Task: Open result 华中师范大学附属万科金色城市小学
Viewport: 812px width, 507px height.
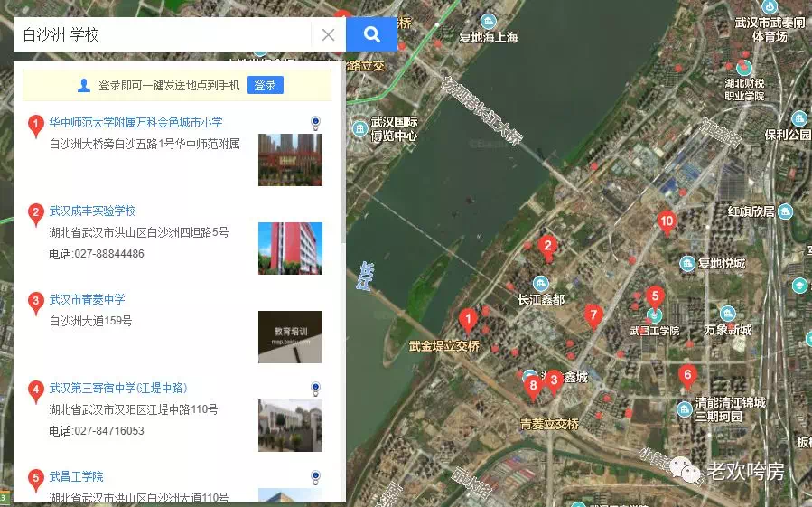Action: point(135,122)
